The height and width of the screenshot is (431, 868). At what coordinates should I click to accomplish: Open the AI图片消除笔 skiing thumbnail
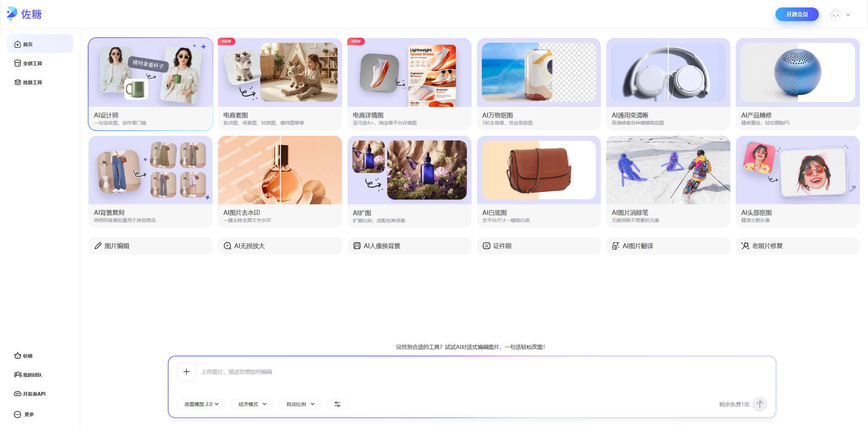coord(668,170)
